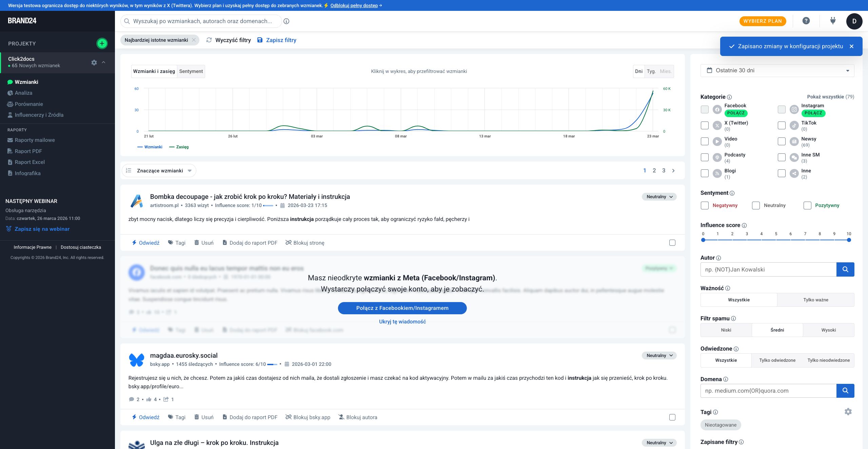Open the help question mark icon
This screenshot has width=868, height=449.
[806, 21]
